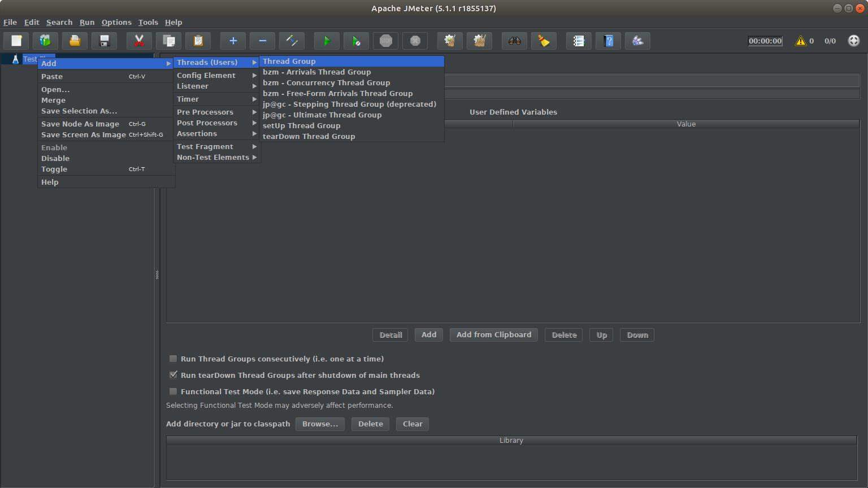This screenshot has height=488, width=868.
Task: Click the blue question mark Help icon
Action: pyautogui.click(x=608, y=41)
